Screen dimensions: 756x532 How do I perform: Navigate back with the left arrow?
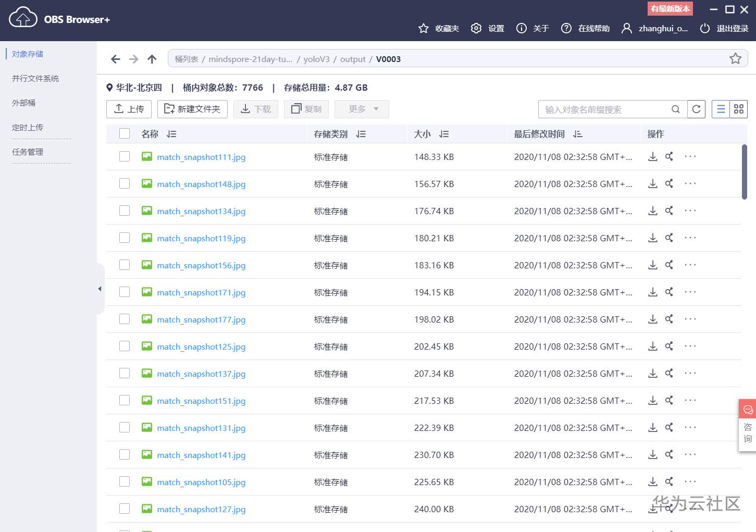(x=116, y=59)
